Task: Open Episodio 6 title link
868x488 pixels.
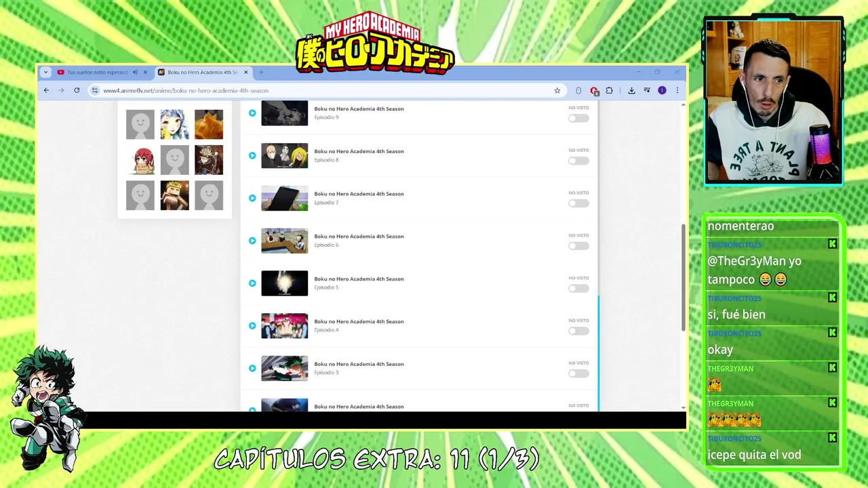Action: (359, 237)
